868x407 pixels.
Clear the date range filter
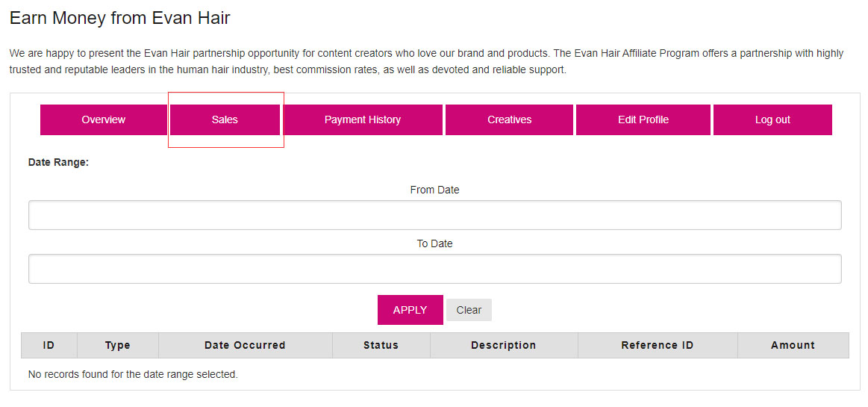coord(469,310)
